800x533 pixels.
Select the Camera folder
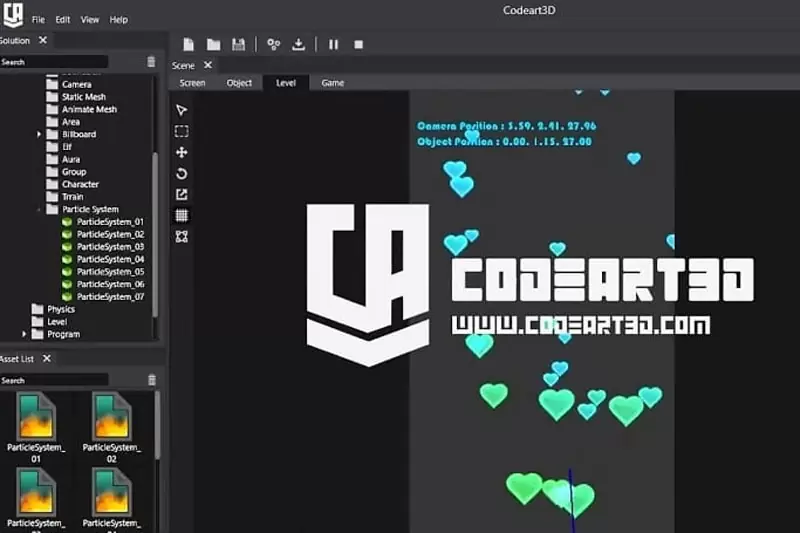69,84
